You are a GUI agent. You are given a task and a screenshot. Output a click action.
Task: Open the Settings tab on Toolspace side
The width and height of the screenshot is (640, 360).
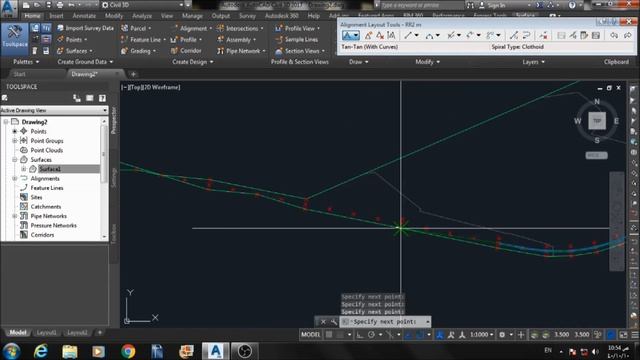click(x=114, y=177)
